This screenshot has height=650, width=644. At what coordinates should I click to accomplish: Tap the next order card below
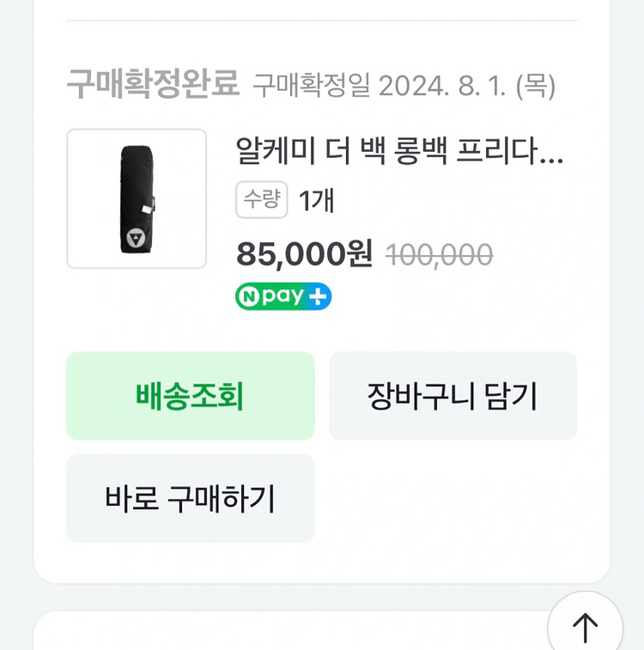coord(292,631)
